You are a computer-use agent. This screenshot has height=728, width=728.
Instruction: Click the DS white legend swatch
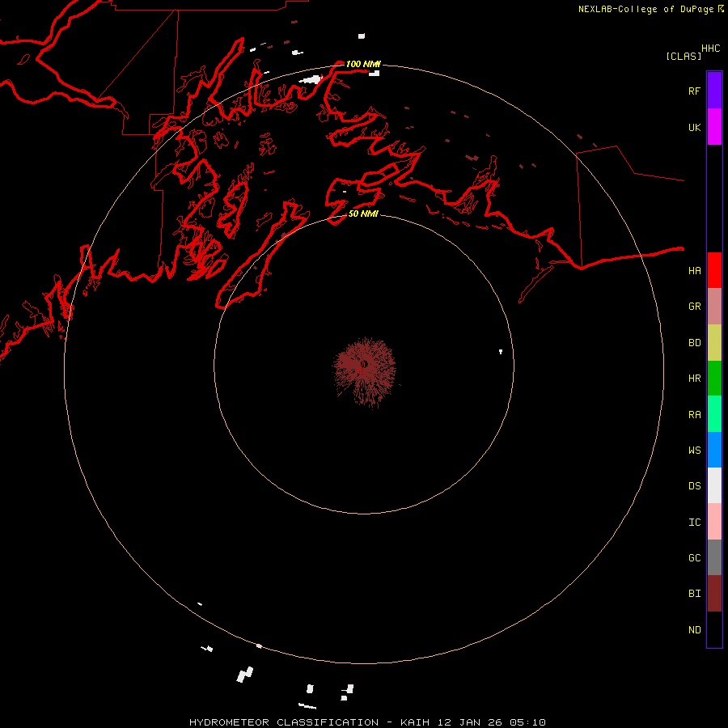tap(714, 485)
